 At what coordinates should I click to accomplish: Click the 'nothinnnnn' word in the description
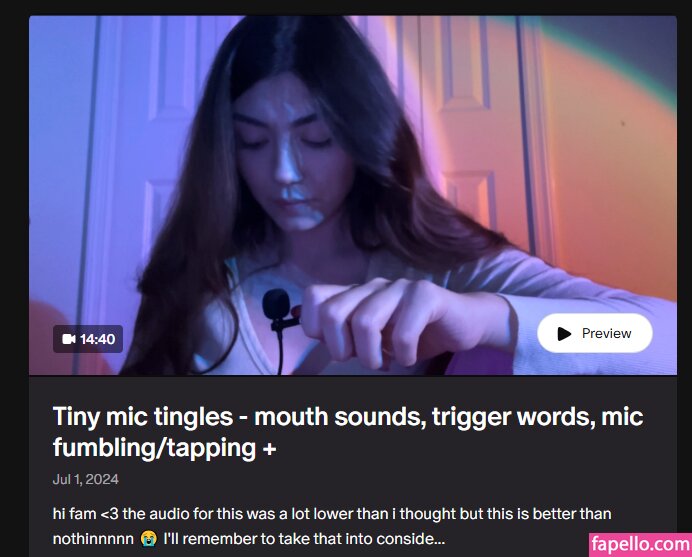(93, 539)
